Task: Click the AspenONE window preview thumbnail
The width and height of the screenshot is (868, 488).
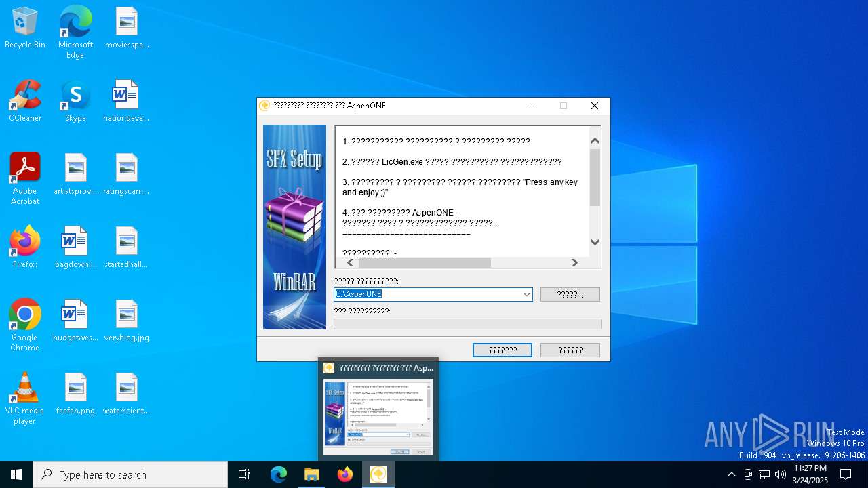Action: click(x=378, y=417)
